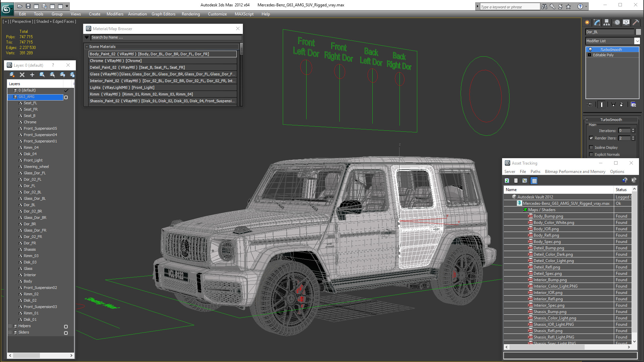
Task: Switch Asset Tracking to tree view
Action: [525, 181]
